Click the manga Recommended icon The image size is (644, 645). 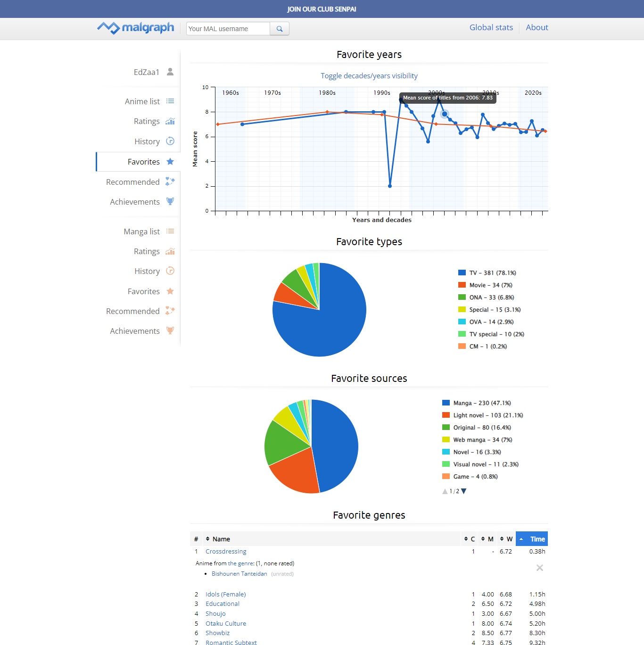(170, 311)
